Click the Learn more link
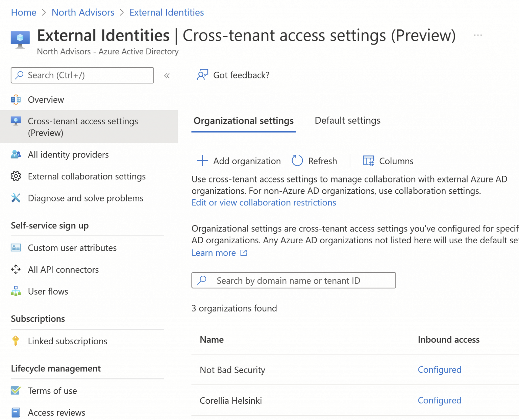 214,253
